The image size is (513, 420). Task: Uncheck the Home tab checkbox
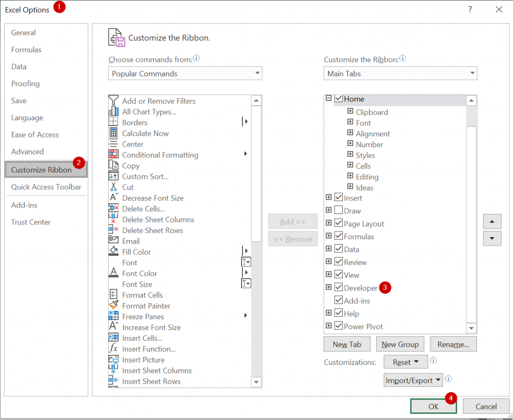coord(339,99)
